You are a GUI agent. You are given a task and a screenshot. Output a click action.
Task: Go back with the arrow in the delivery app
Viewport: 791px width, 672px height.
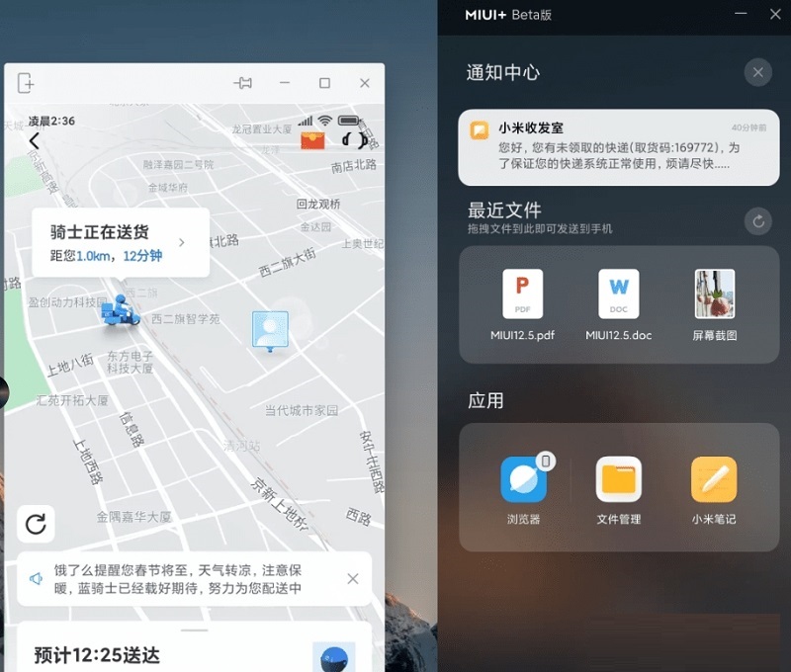[x=34, y=140]
